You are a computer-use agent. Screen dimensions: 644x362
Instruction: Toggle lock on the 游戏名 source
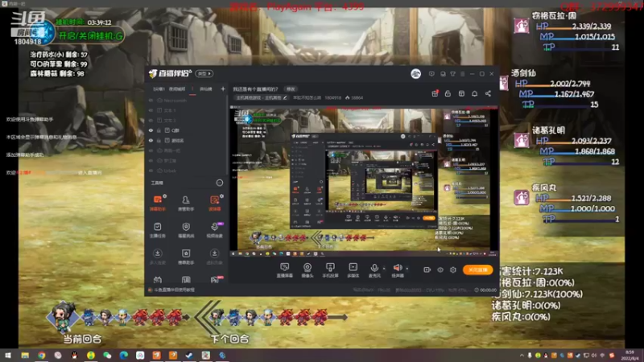pyautogui.click(x=159, y=140)
